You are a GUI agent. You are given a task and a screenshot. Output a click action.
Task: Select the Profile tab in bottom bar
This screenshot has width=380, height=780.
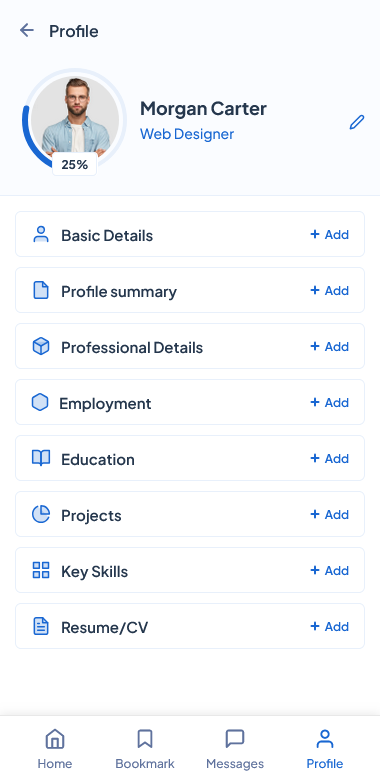325,749
